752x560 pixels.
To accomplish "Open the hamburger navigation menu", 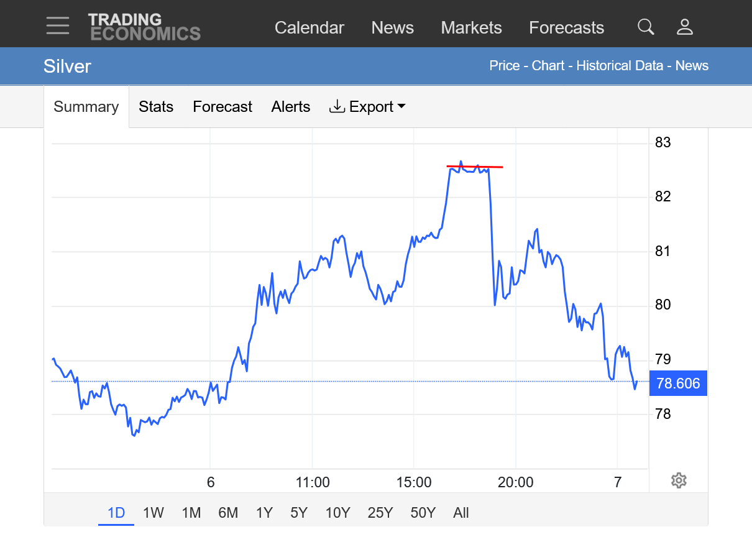I will point(58,25).
